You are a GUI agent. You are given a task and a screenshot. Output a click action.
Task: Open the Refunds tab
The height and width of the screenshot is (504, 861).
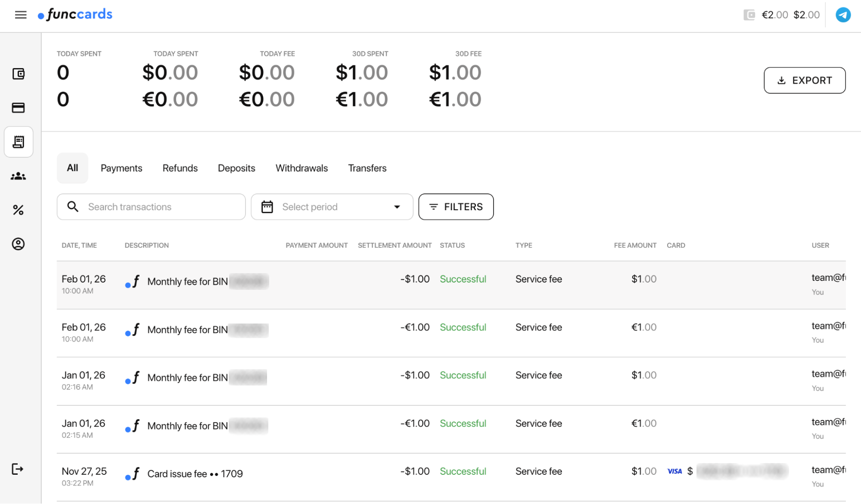pyautogui.click(x=180, y=168)
